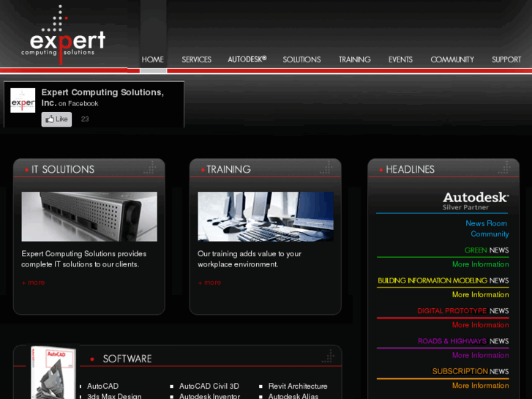Viewport: 532px width, 399px height.
Task: Click the 'Our training adds value' description text
Action: pyautogui.click(x=250, y=259)
